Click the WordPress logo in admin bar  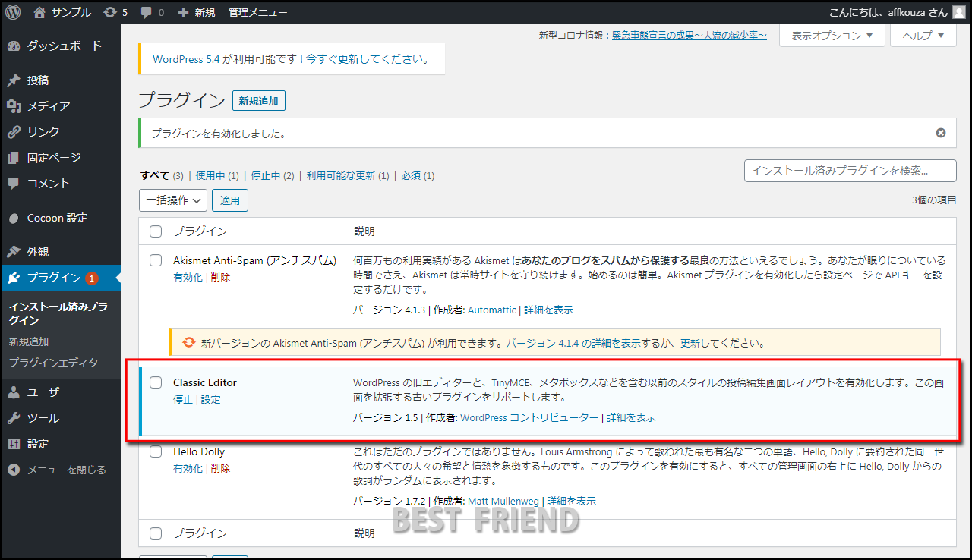[x=13, y=12]
